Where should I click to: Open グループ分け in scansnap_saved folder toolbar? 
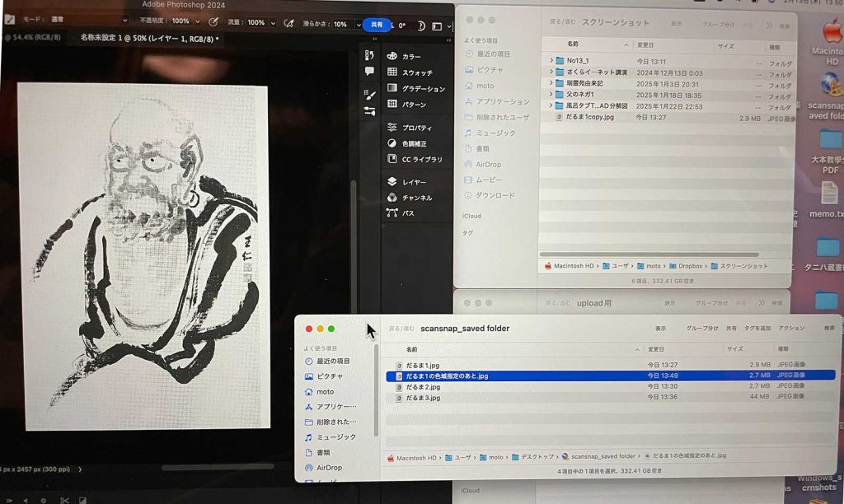[x=701, y=328]
